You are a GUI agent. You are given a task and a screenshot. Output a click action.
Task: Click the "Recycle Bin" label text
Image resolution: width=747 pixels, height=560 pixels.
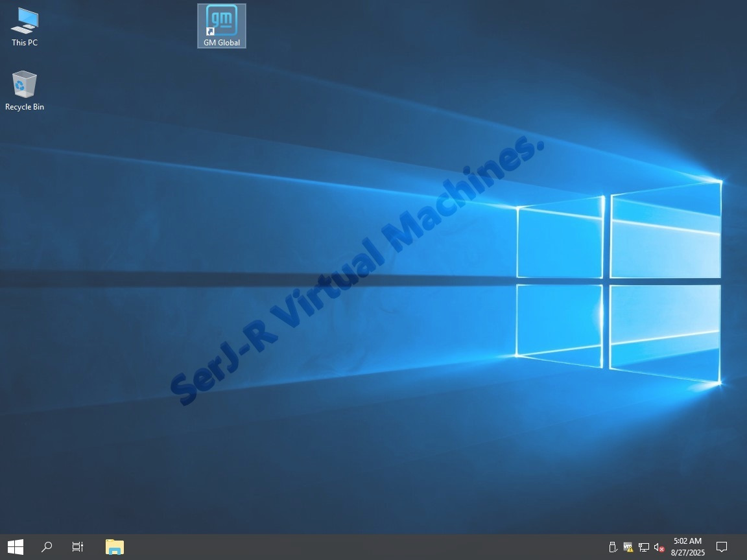tap(25, 107)
